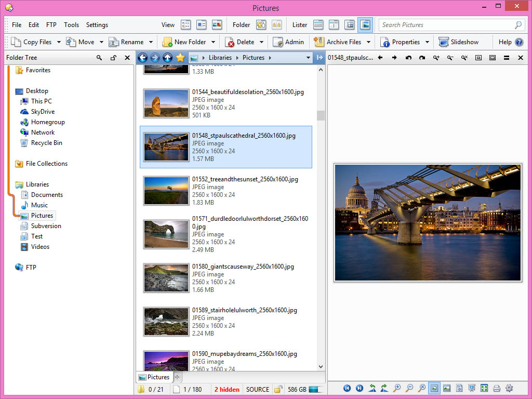Click the New Folder button
This screenshot has height=399, width=532.
pos(184,42)
